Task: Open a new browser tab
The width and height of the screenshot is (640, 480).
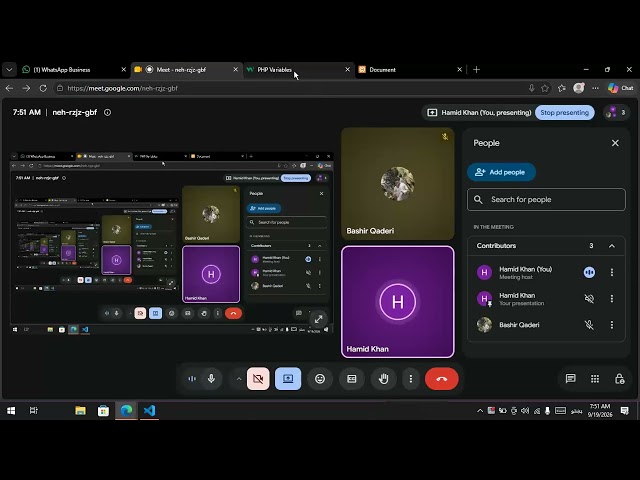Action: [476, 70]
